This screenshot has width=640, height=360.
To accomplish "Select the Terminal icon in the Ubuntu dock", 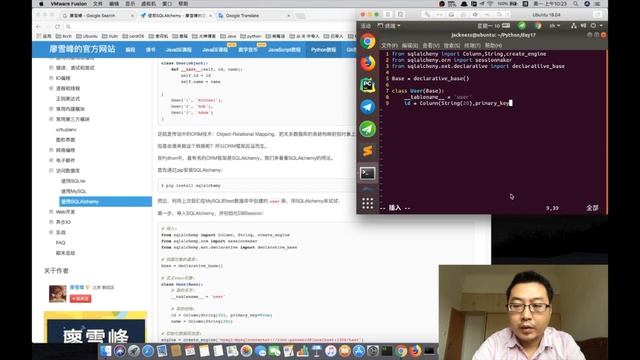I will (367, 173).
